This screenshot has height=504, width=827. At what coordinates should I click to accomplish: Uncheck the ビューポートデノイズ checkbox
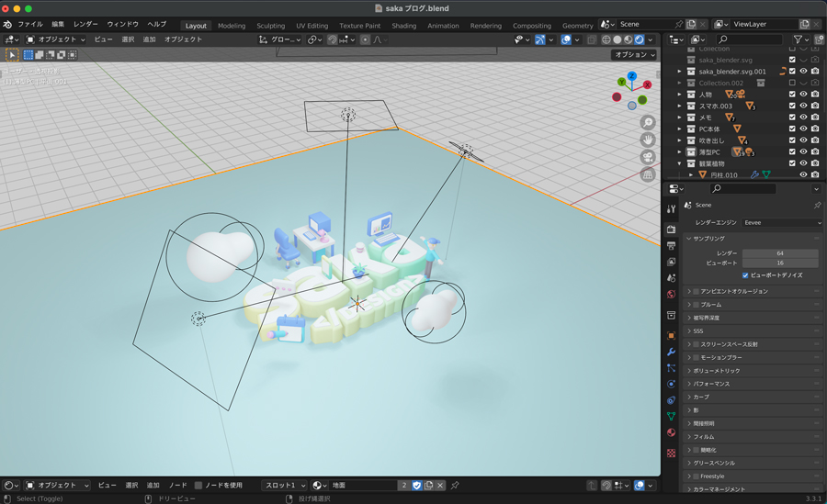[745, 274]
